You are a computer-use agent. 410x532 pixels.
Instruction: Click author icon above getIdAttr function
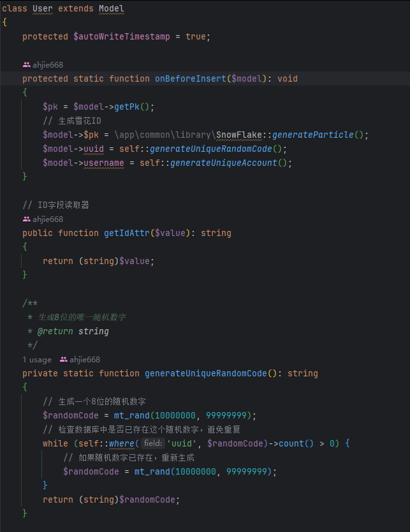[26, 219]
